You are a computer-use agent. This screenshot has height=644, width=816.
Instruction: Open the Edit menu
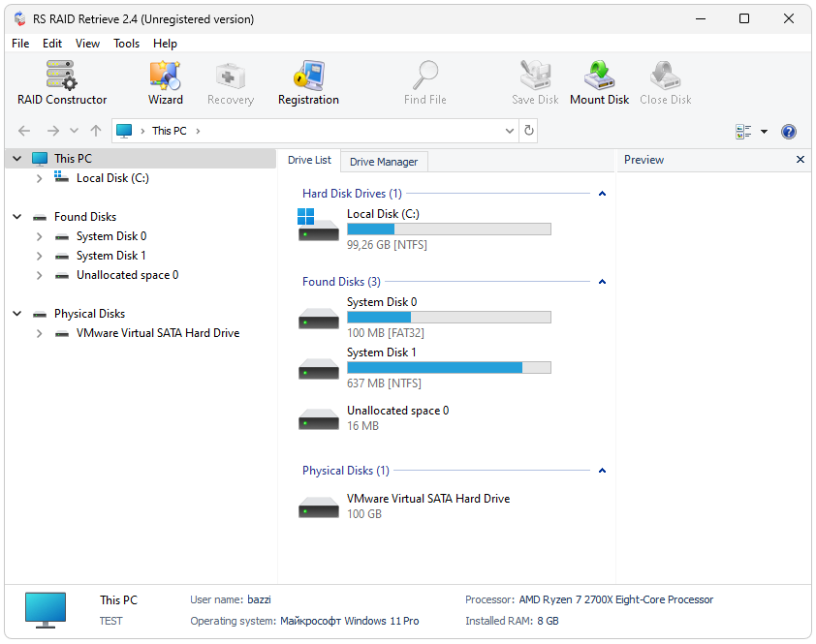coord(52,44)
